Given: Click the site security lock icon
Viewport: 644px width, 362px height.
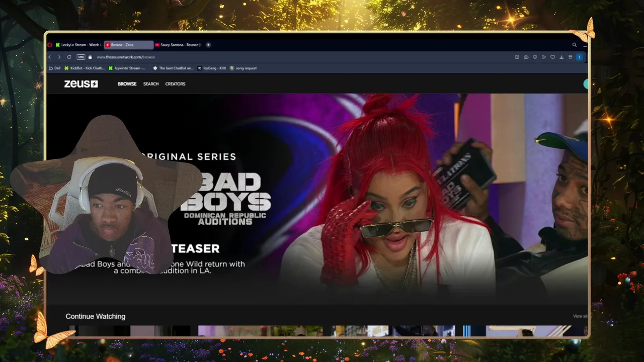Looking at the screenshot, I should coord(90,57).
